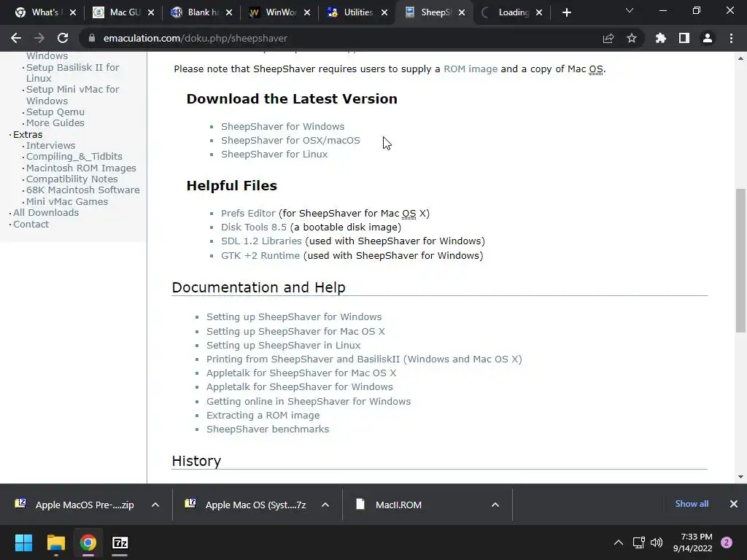
Task: Open Setup Qemu sidebar link
Action: tap(55, 112)
